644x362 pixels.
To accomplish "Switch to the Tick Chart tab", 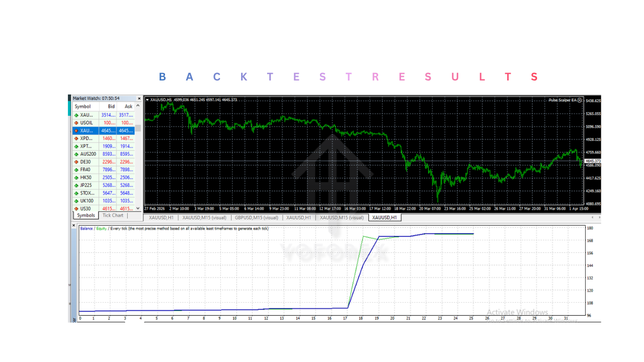I will 113,215.
